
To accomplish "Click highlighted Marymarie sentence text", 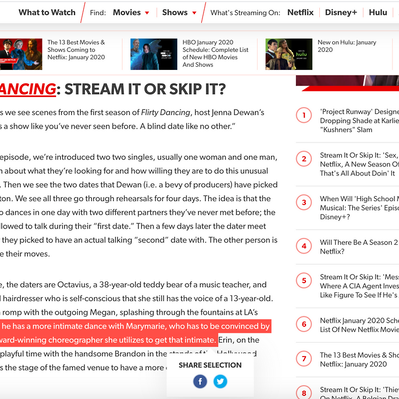I will pyautogui.click(x=135, y=333).
